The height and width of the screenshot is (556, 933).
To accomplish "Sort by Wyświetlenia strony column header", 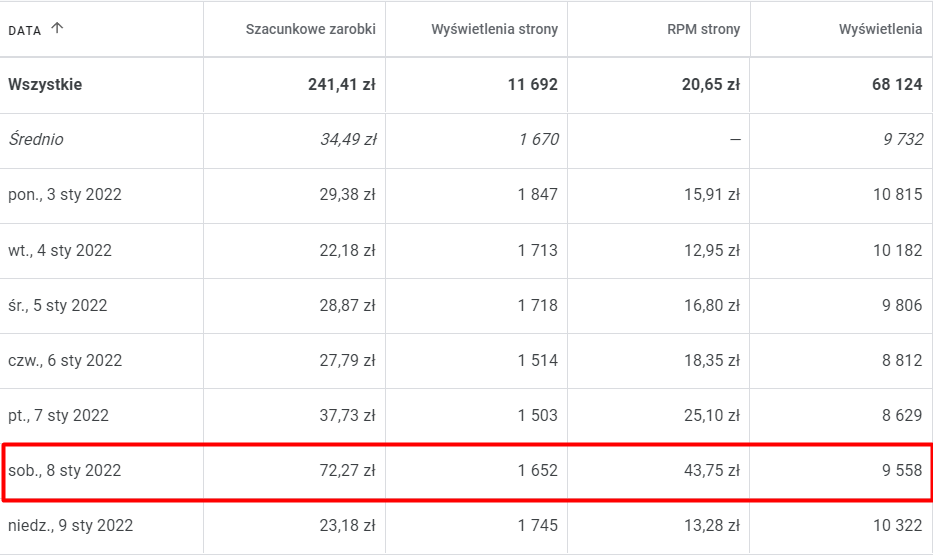I will 494,29.
